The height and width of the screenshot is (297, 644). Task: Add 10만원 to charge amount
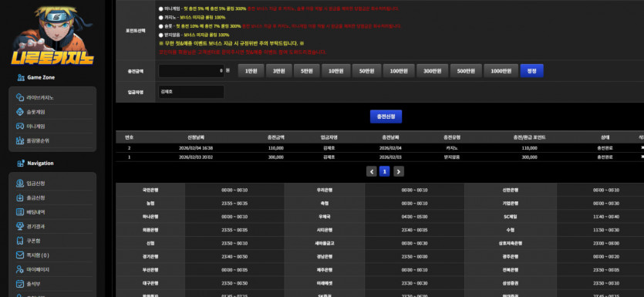point(335,71)
